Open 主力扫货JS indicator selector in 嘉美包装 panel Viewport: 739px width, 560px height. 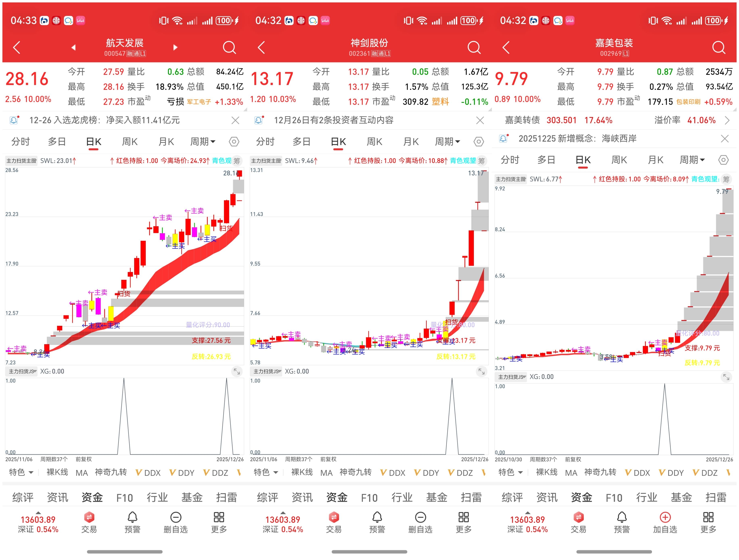tap(510, 377)
